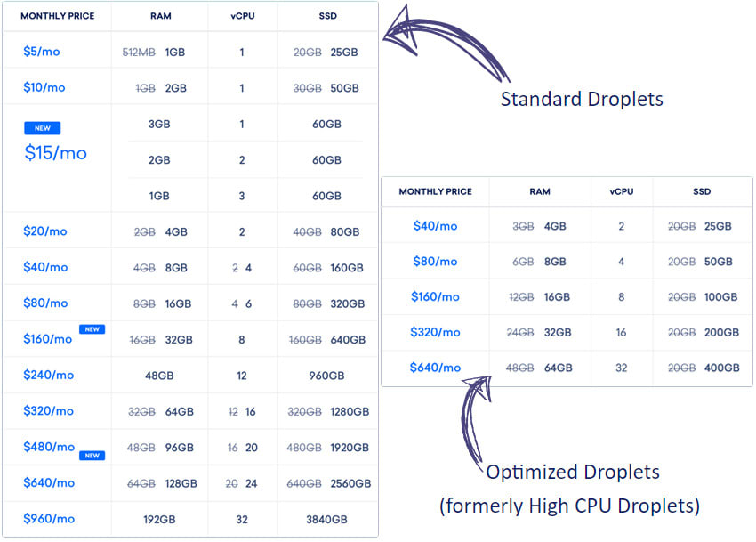This screenshot has height=542, width=756.
Task: Click the $20/mo droplet price
Action: click(x=44, y=231)
